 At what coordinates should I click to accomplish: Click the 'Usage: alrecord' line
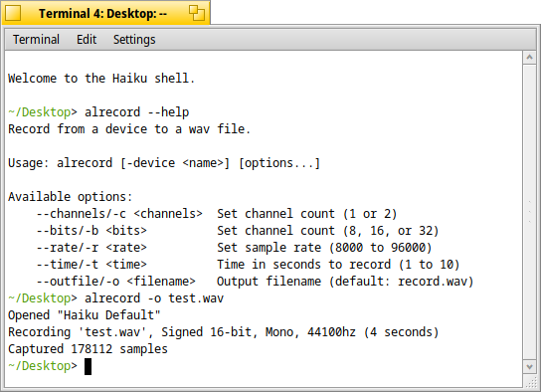point(164,163)
